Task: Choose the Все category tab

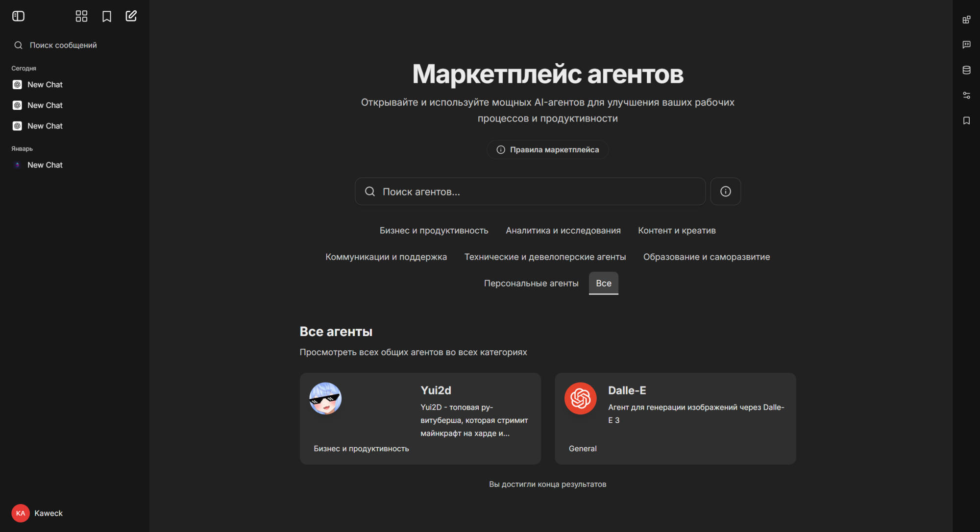Action: tap(603, 284)
